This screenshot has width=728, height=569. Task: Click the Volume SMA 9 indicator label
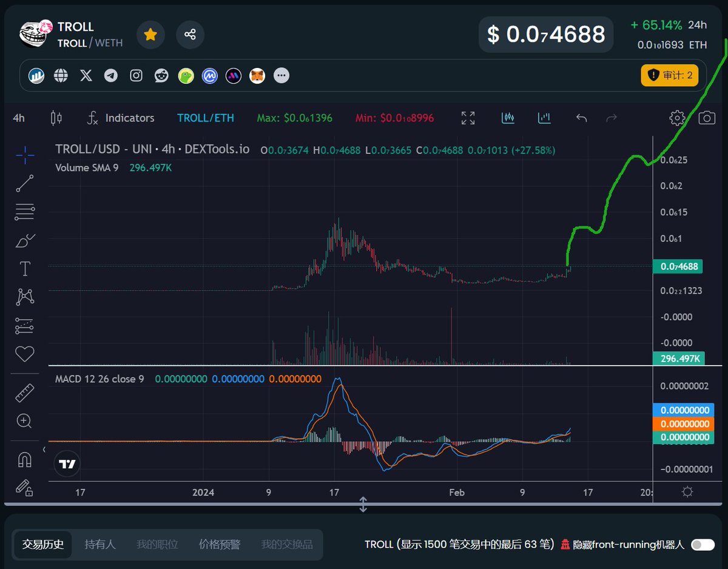[x=87, y=167]
